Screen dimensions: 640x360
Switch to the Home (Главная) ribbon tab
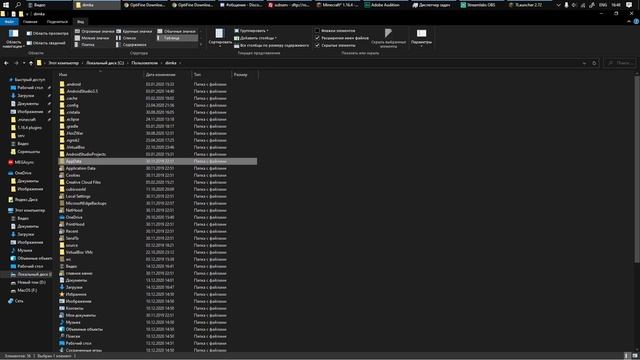point(30,22)
